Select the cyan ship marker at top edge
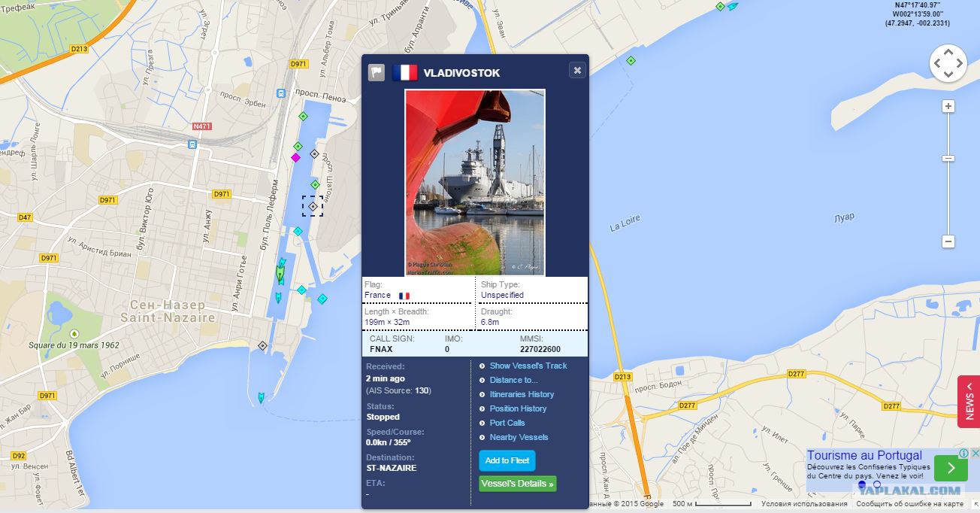This screenshot has width=980, height=513. point(733,6)
